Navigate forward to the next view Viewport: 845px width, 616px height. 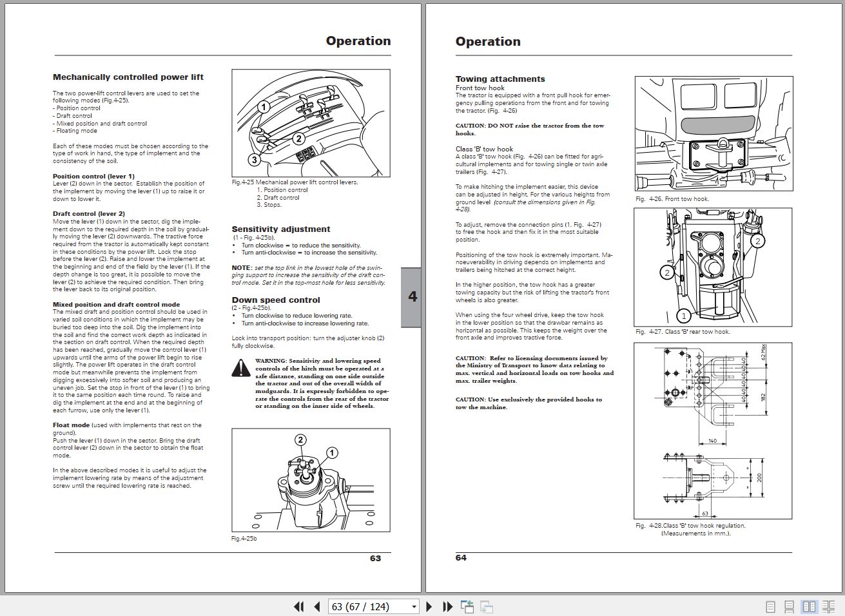pos(485,606)
